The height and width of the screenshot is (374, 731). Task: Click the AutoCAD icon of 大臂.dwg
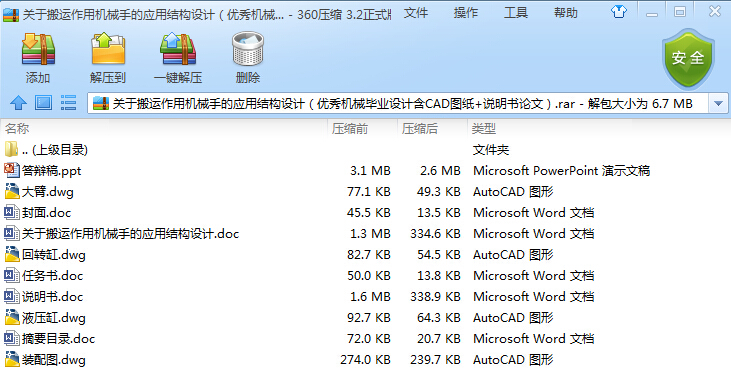11,191
